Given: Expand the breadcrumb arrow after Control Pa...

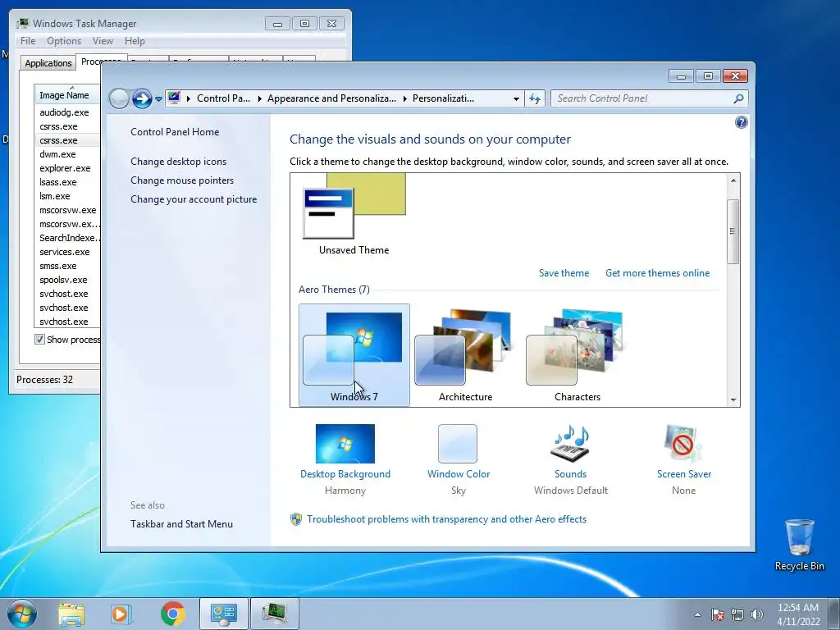Looking at the screenshot, I should pyautogui.click(x=259, y=98).
